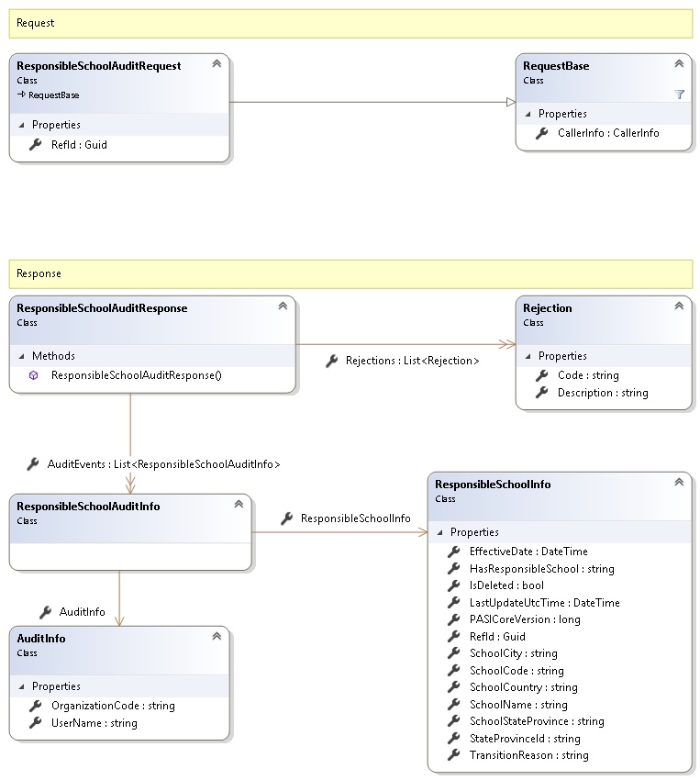This screenshot has height=780, width=700.
Task: Collapse the ResponsibleSchoolAuditRequest class box
Action: (217, 63)
